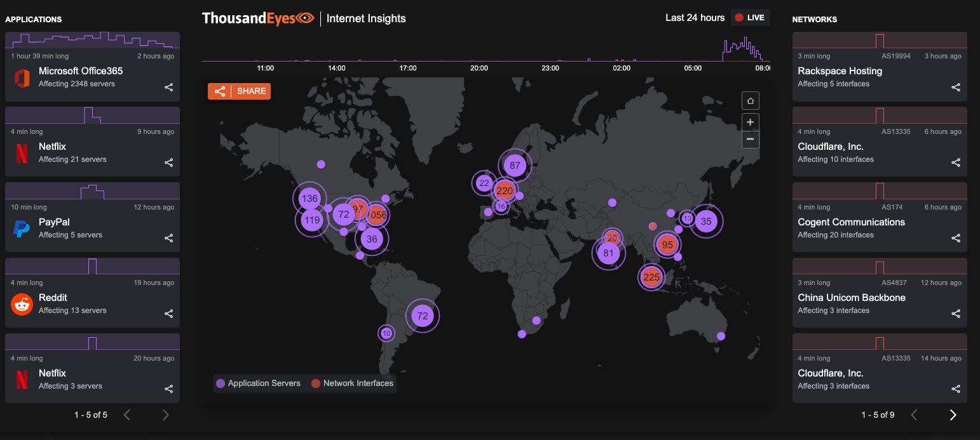The image size is (980, 440).
Task: Toggle the LIVE mode button
Action: (750, 18)
